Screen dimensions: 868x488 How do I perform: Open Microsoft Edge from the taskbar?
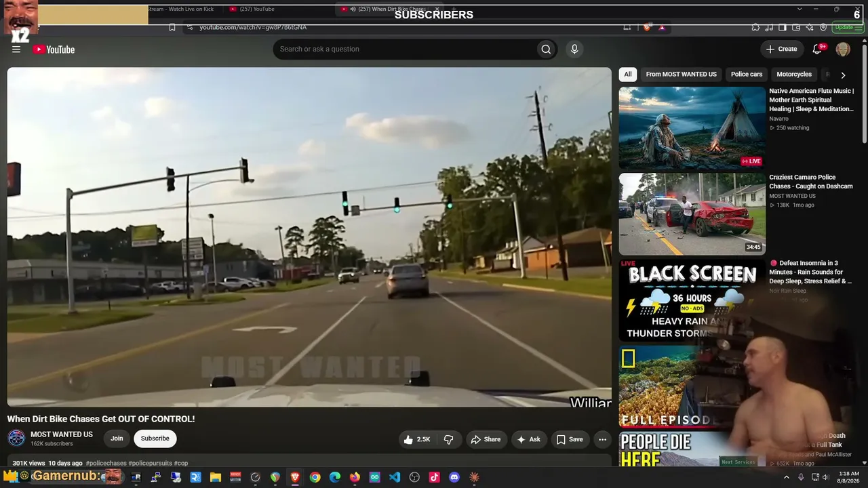(x=335, y=477)
